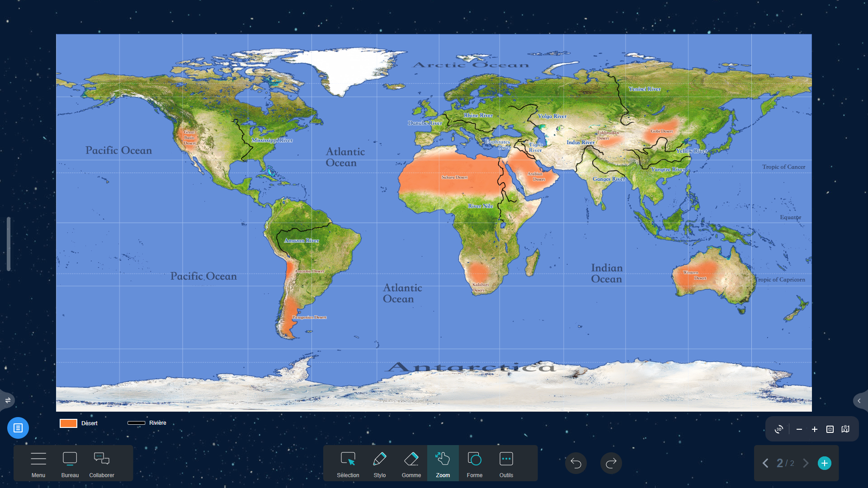Click the zoom-out minus button
868x488 pixels.
[x=798, y=428]
